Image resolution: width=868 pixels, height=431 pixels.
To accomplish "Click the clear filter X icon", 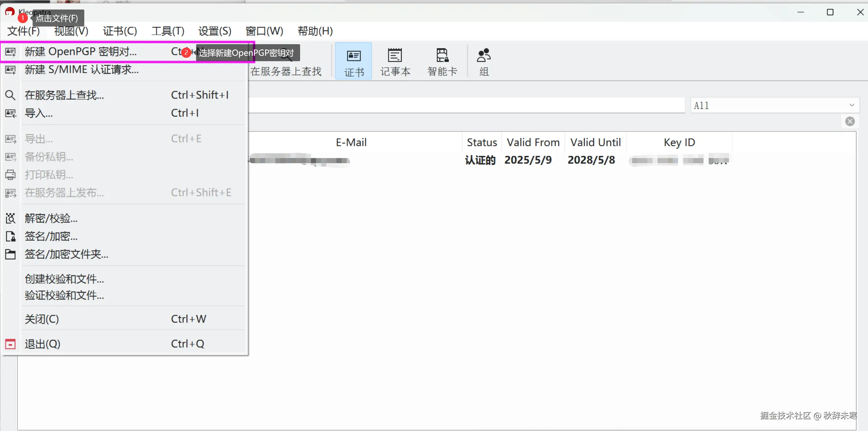I will coord(850,121).
